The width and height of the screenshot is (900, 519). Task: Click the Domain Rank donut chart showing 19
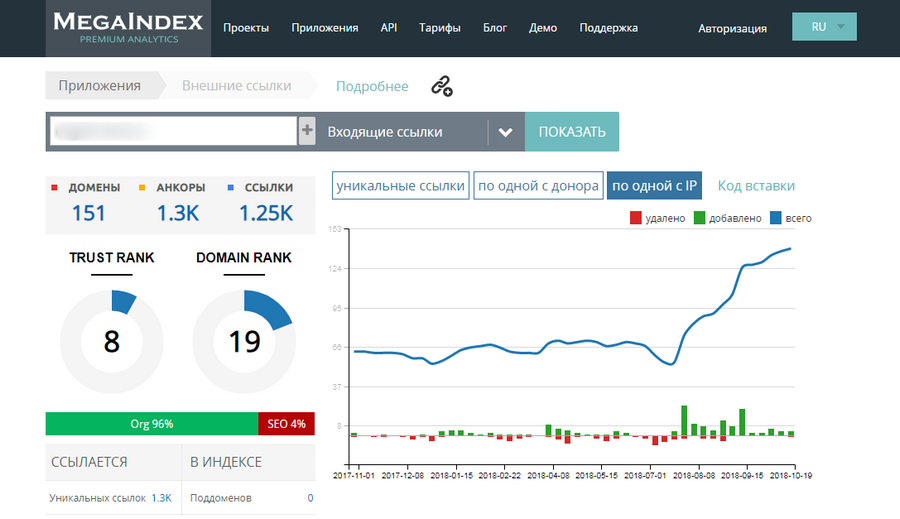coord(244,341)
